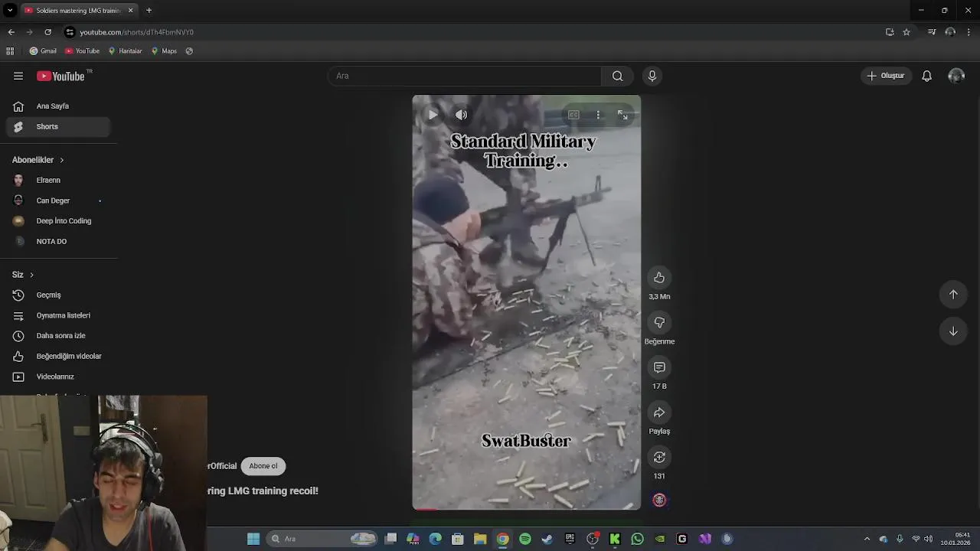
Task: Start voice search with the microphone
Action: click(652, 76)
